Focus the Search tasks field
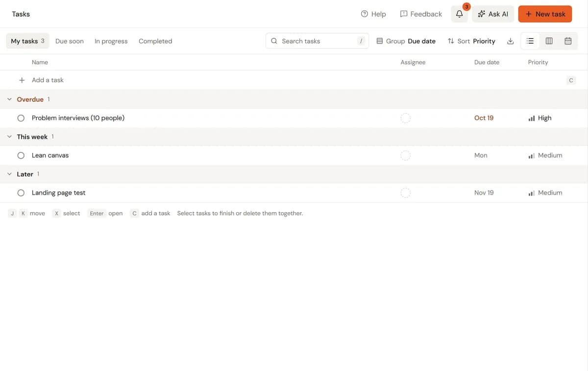The image size is (588, 371). (317, 41)
